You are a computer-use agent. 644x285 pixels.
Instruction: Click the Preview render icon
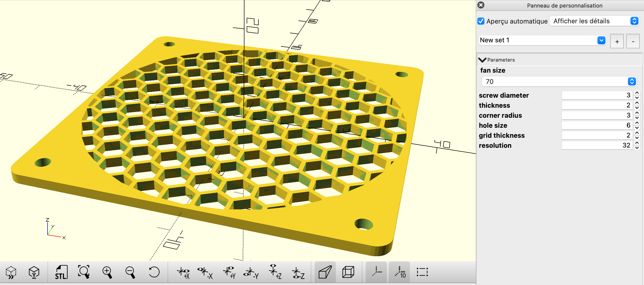(x=11, y=272)
